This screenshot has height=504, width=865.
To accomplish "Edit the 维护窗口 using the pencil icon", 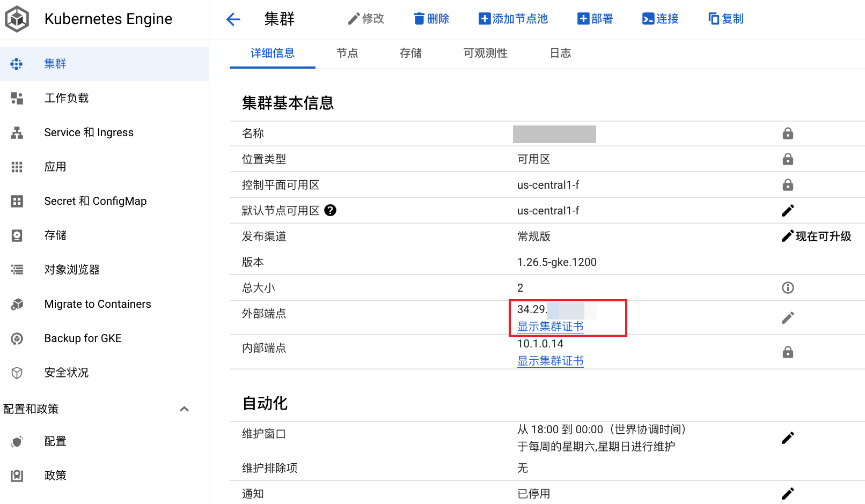I will [788, 438].
